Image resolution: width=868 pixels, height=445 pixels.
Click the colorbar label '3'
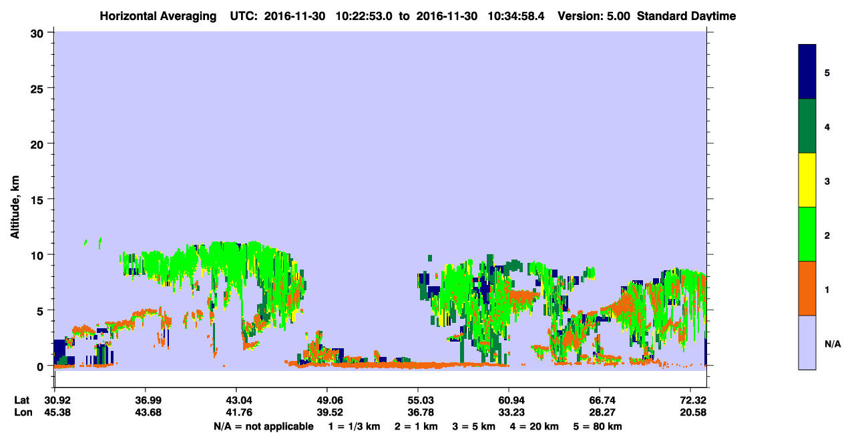click(827, 180)
